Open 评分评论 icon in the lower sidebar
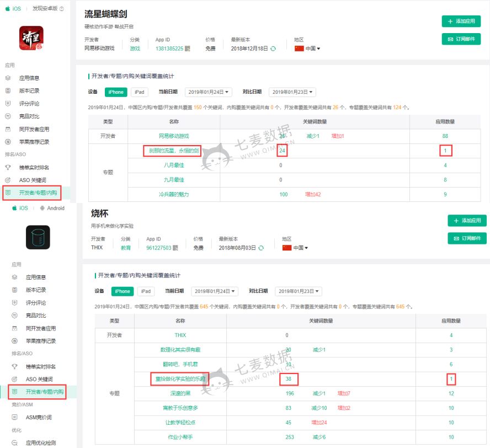Screen dimensions: 490x448 (x=14, y=303)
